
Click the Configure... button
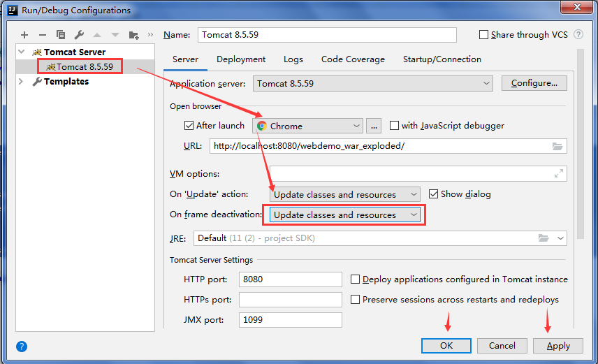tap(534, 83)
